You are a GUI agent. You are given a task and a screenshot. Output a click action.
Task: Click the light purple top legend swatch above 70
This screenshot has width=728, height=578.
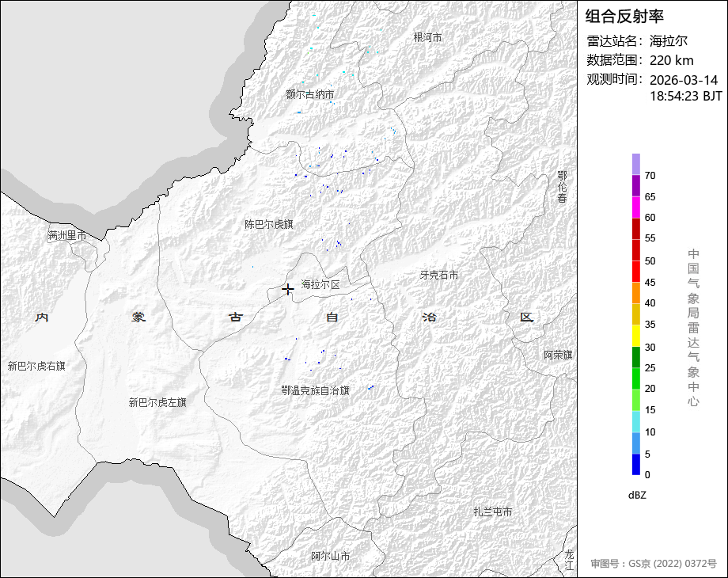click(636, 165)
